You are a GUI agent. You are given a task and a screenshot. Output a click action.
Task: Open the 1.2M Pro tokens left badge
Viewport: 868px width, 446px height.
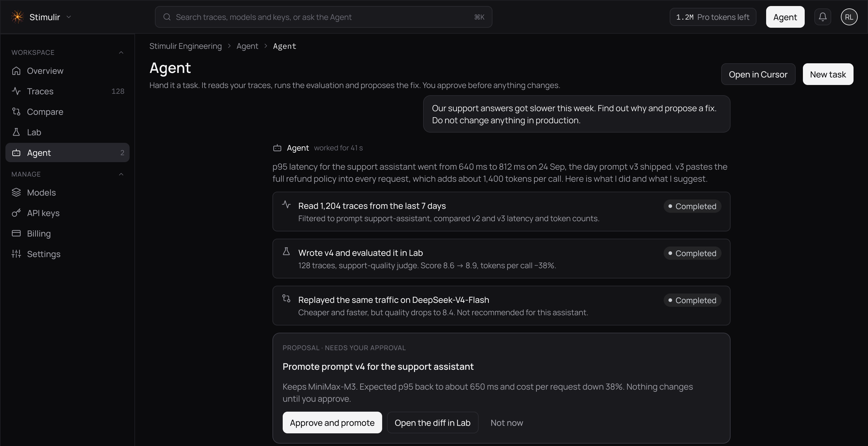[x=713, y=17]
